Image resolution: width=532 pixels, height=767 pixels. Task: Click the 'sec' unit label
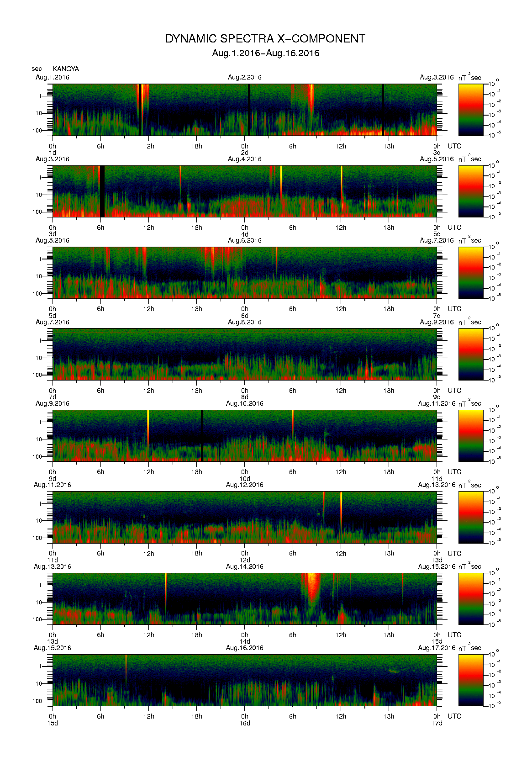coord(37,69)
